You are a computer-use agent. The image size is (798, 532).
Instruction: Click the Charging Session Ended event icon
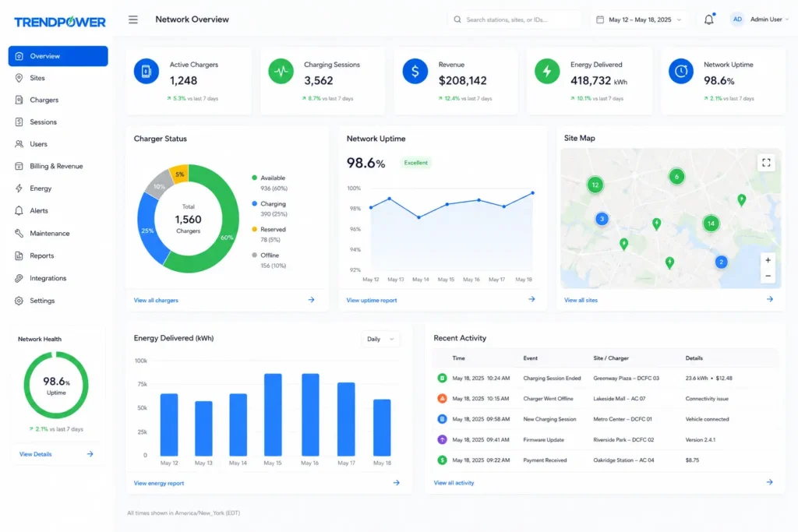442,378
